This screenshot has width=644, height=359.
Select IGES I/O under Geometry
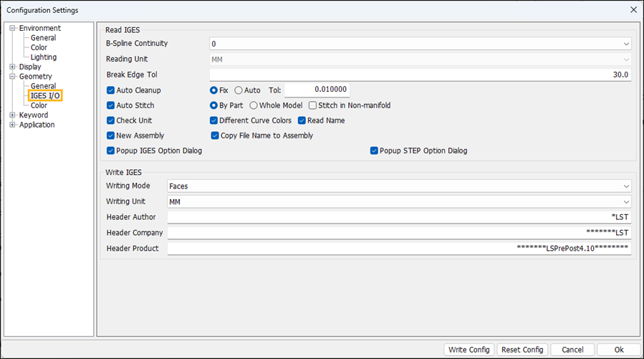(45, 95)
